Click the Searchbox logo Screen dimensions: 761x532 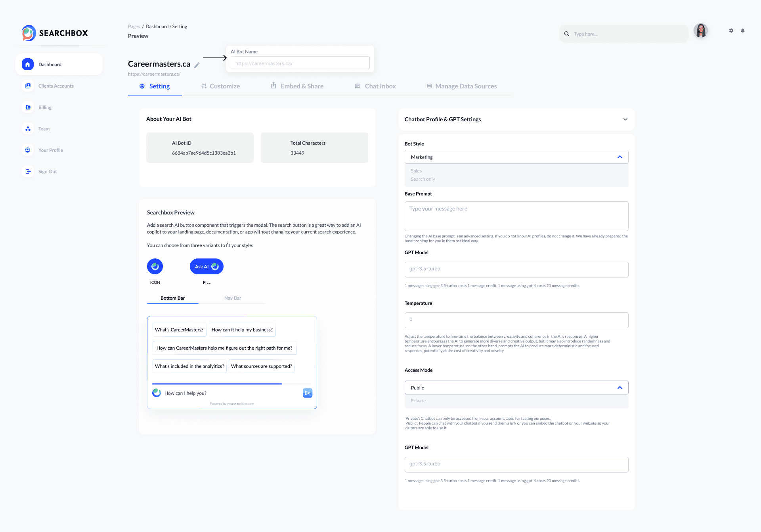pos(55,33)
